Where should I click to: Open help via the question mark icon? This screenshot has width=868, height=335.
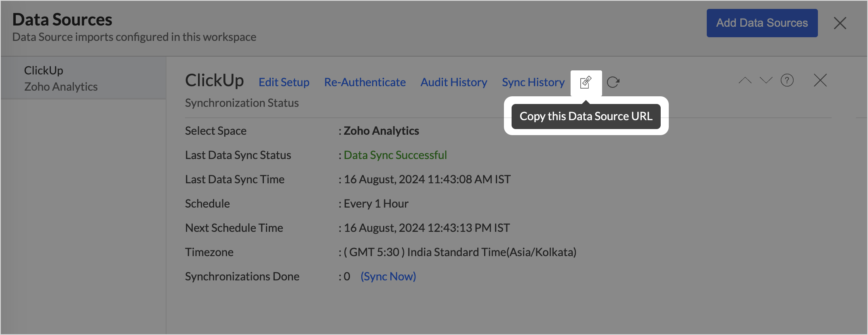click(787, 81)
